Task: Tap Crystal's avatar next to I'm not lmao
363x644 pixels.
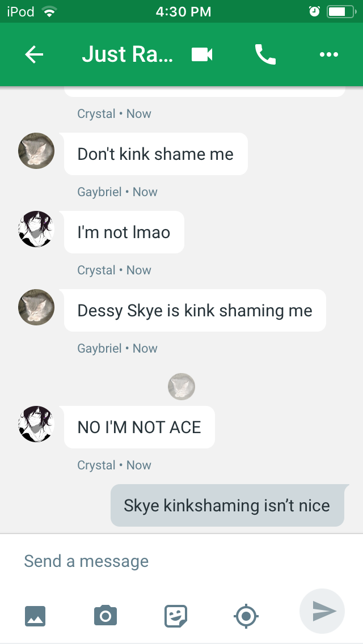Action: (x=36, y=229)
